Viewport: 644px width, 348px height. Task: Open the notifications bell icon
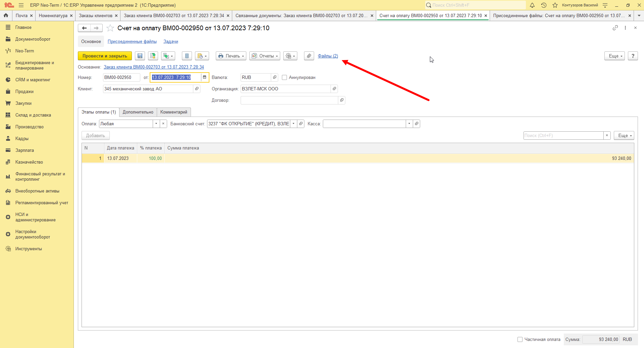(532, 5)
